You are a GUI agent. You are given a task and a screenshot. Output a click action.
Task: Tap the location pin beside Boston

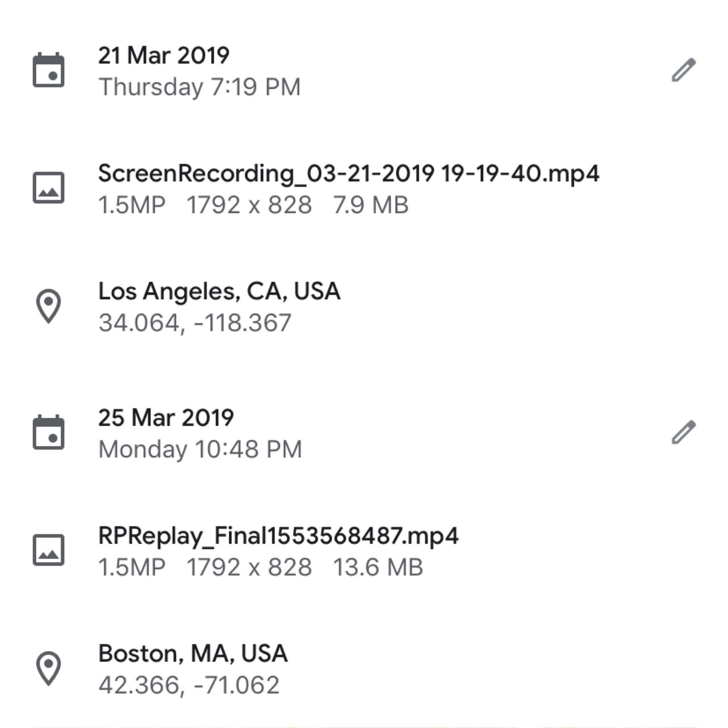pyautogui.click(x=49, y=668)
